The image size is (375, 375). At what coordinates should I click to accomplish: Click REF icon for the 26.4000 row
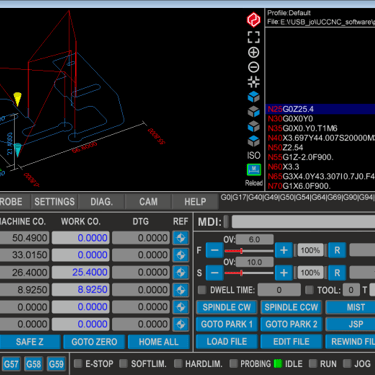181,272
